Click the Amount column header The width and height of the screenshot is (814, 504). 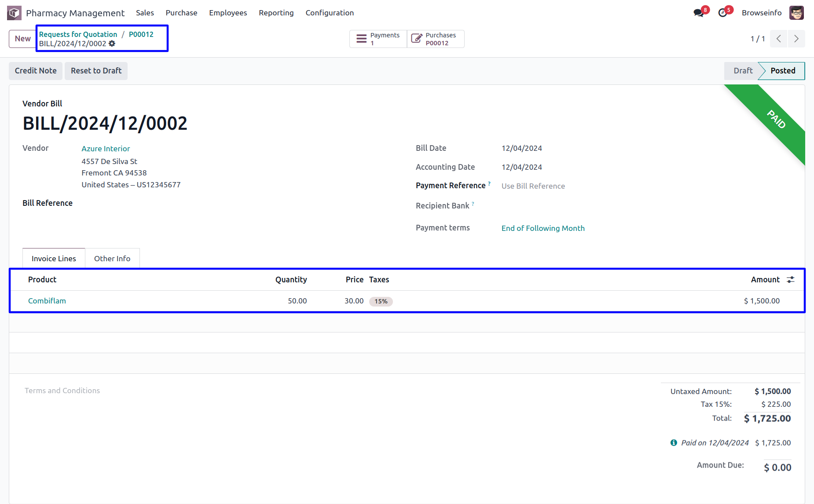tap(765, 280)
